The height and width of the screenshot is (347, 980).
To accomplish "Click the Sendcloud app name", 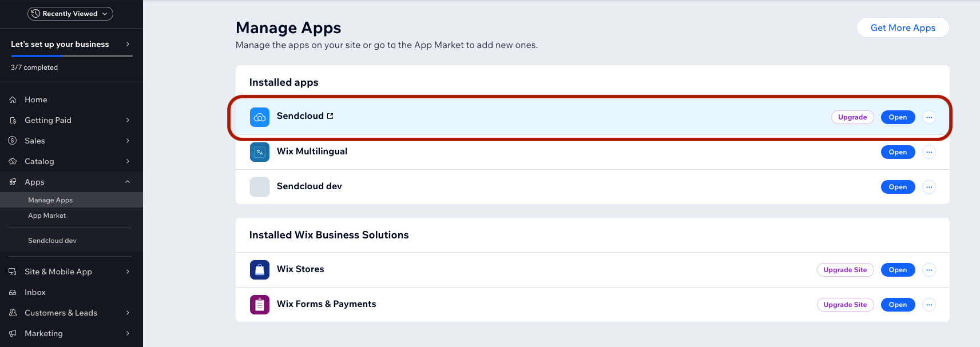I will tap(300, 116).
